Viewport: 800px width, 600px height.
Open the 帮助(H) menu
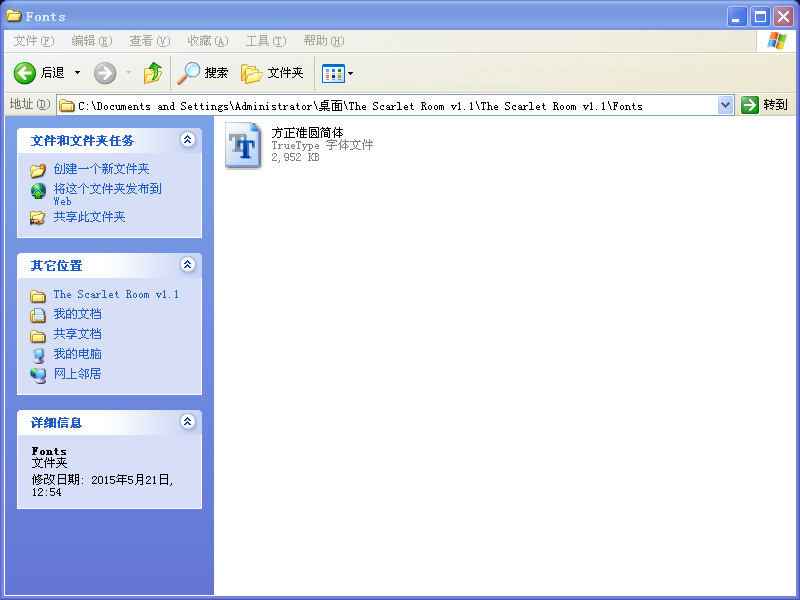pyautogui.click(x=324, y=41)
